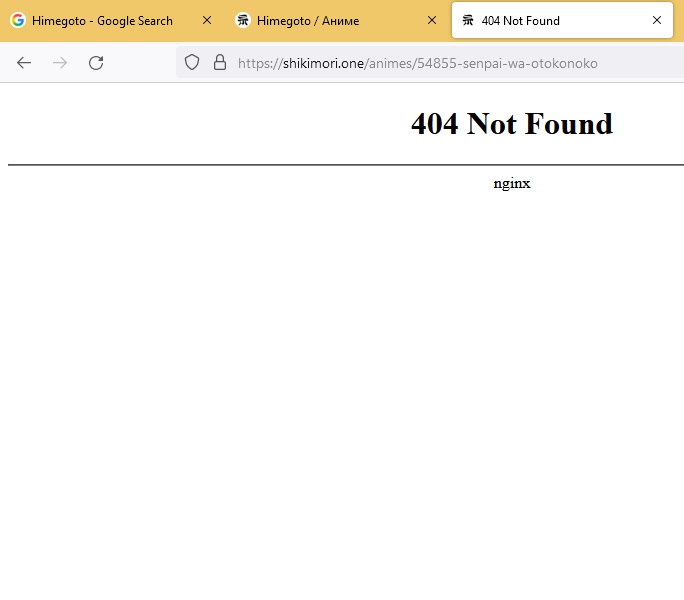
Task: Open the tracking protection shield
Action: click(192, 62)
